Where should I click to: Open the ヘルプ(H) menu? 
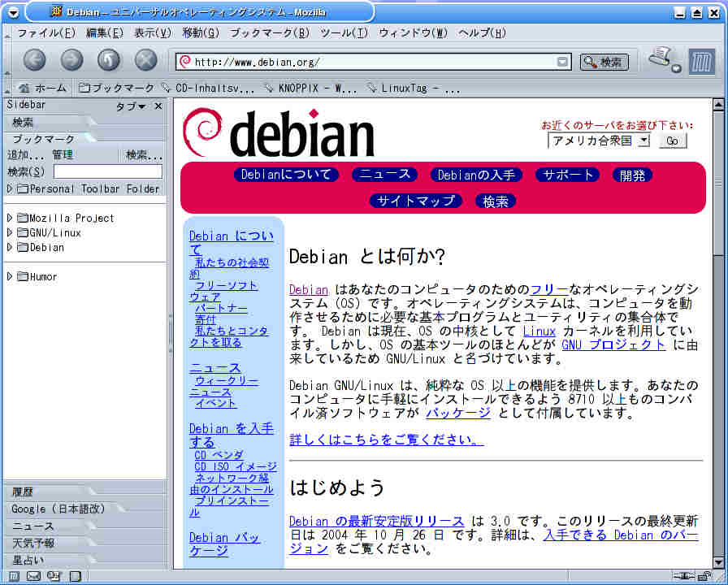tap(482, 33)
